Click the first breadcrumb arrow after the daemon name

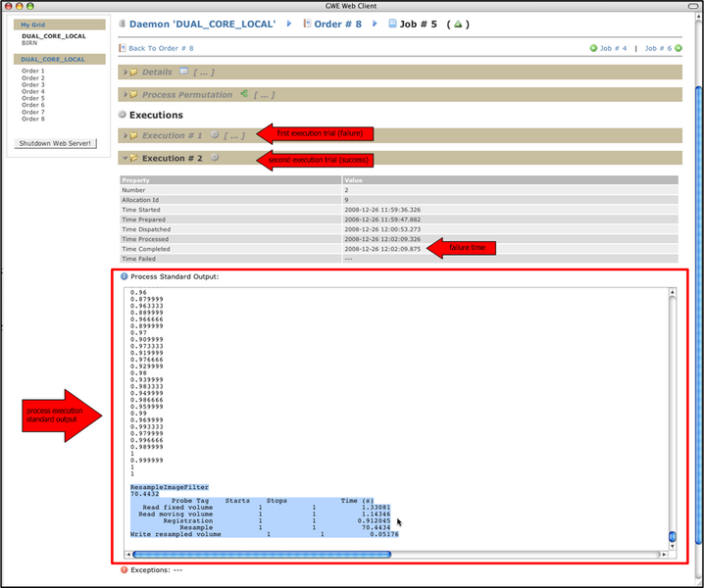[x=289, y=24]
